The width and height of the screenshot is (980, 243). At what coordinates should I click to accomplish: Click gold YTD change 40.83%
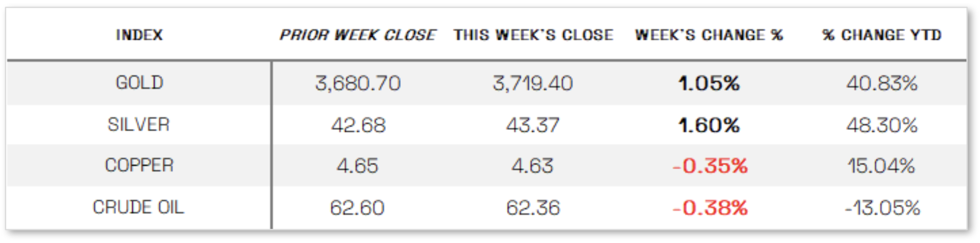coord(882,83)
